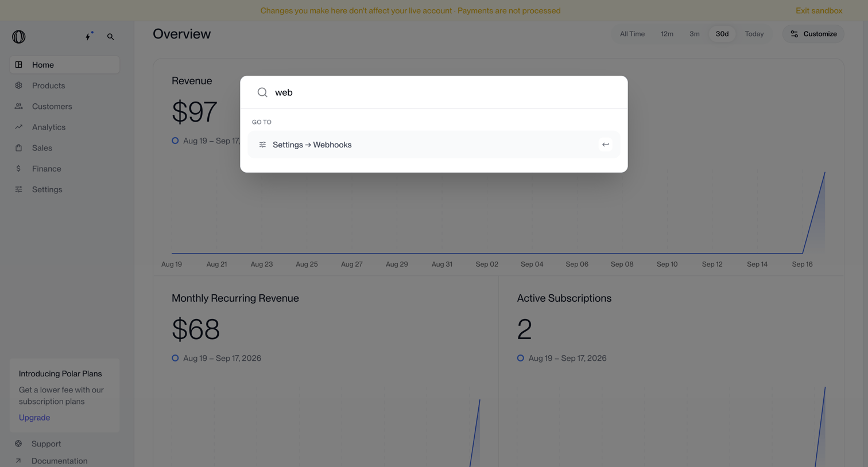Click the Settings sliders icon in sidebar

[19, 189]
